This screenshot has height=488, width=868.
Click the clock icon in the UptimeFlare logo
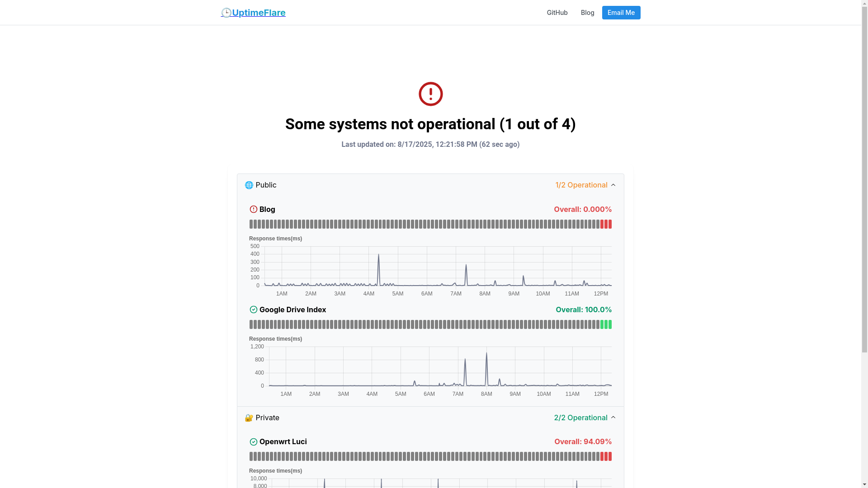(226, 13)
